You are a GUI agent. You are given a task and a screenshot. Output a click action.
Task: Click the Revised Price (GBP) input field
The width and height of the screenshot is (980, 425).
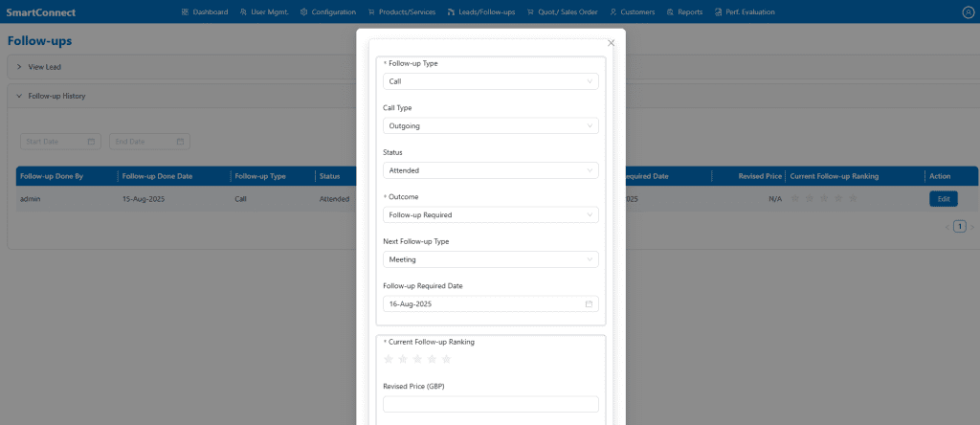490,404
